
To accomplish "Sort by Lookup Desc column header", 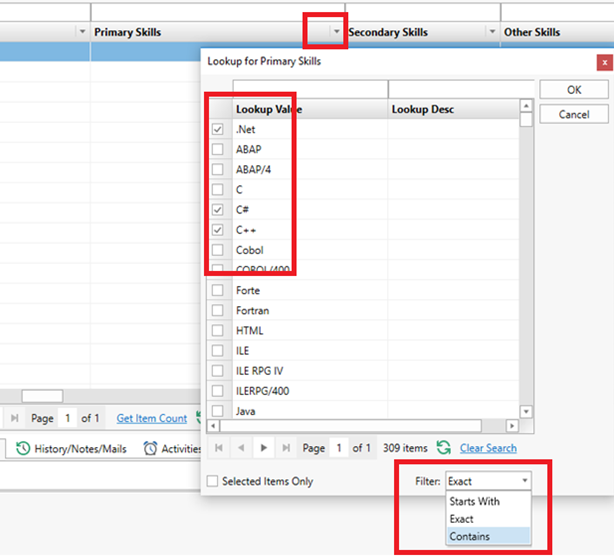I will point(454,109).
